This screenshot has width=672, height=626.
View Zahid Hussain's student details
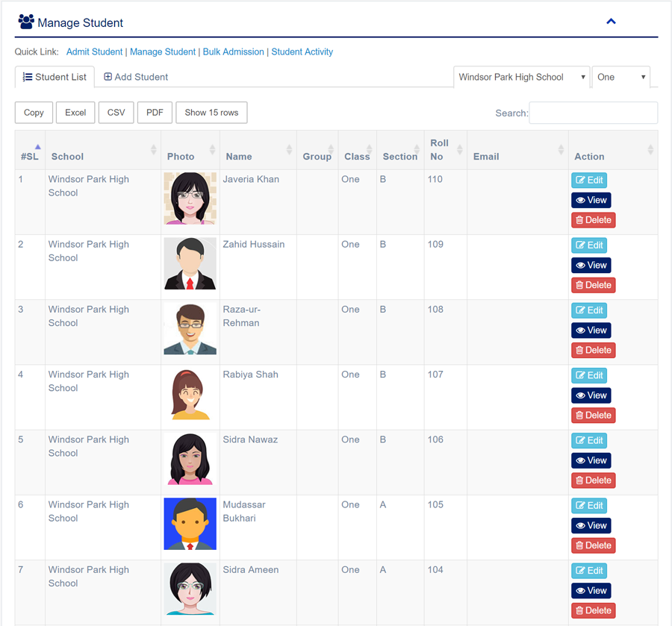tap(591, 266)
